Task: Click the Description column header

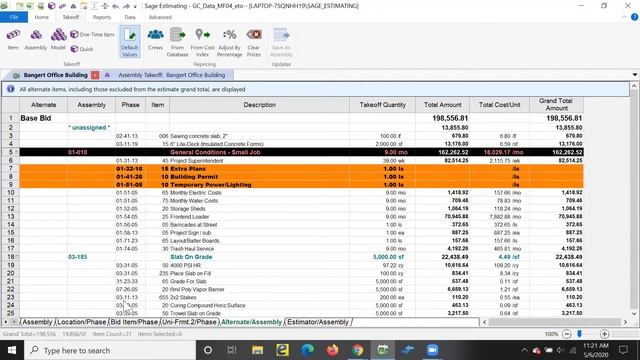Action: [x=259, y=105]
